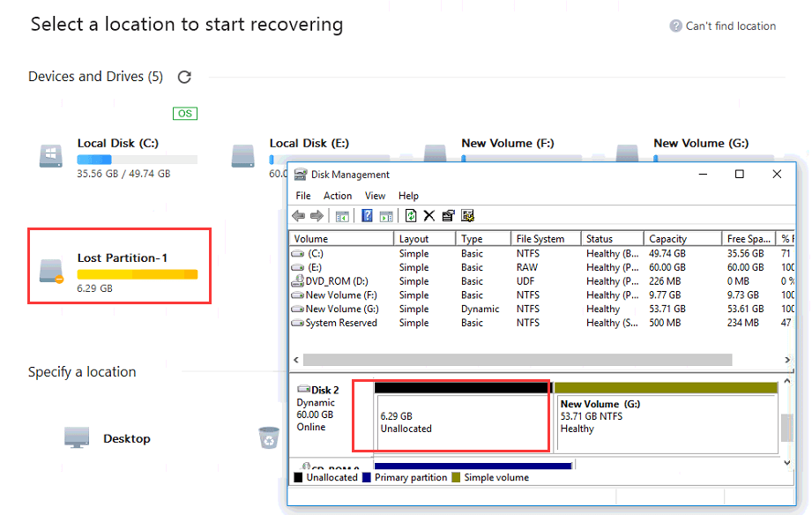
Task: Open the Action menu
Action: tap(338, 196)
